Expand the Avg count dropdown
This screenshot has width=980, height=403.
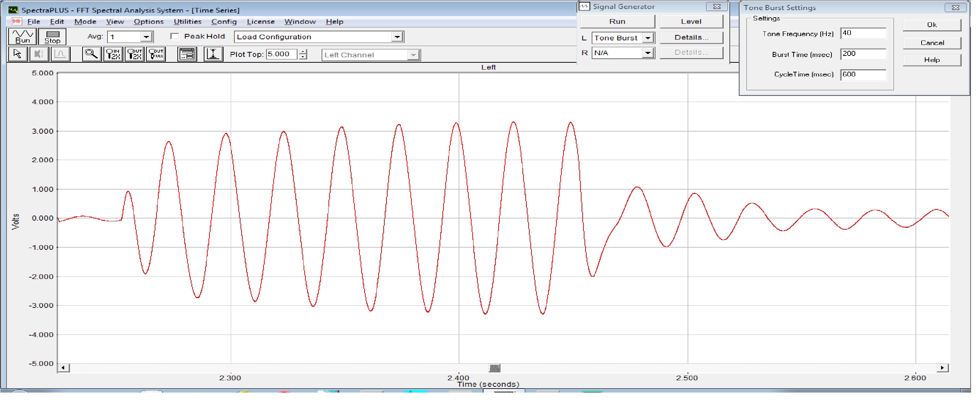tap(146, 37)
